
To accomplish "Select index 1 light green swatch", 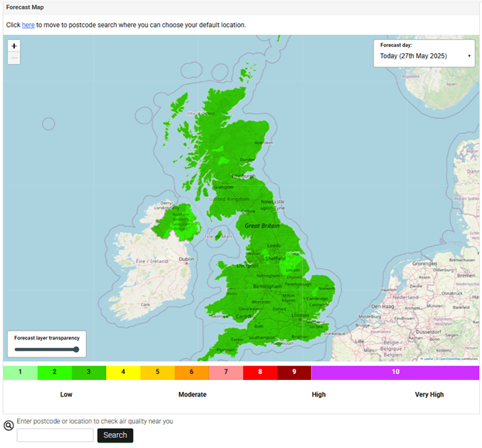I will coord(20,372).
